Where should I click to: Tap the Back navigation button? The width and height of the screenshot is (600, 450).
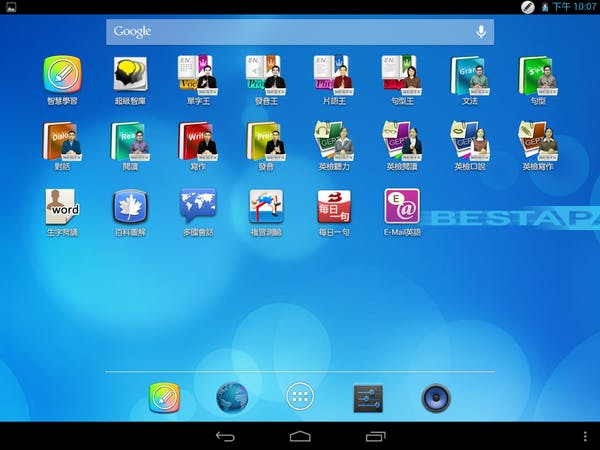225,436
